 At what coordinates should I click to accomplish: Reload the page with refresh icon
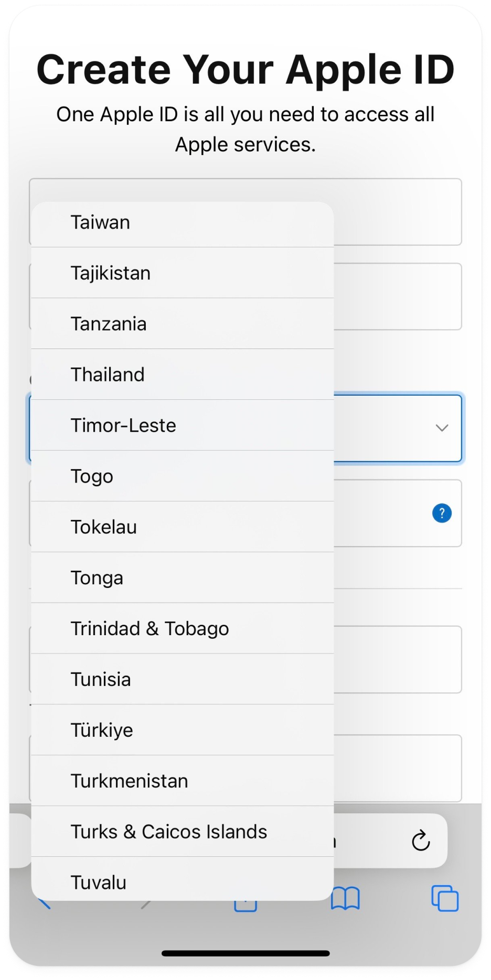(421, 841)
